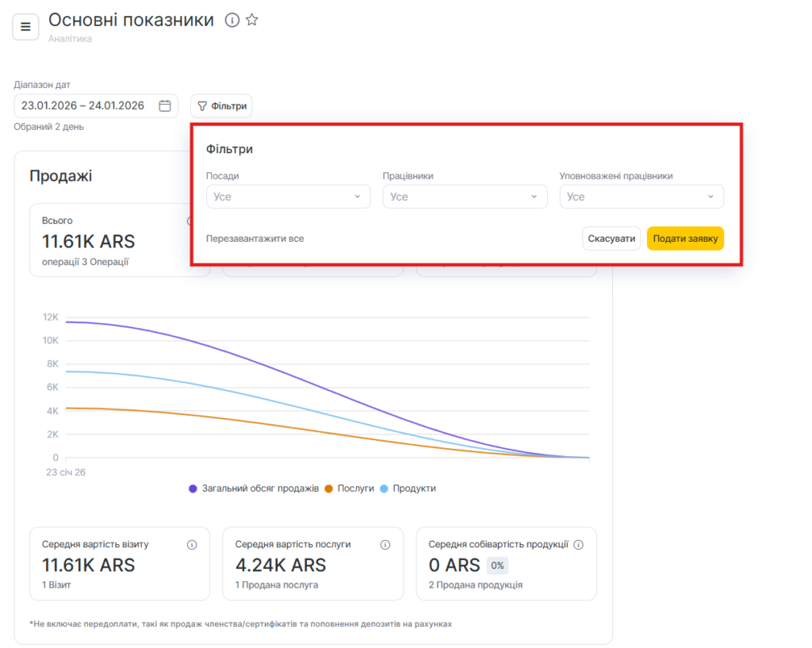Click the info icon beside page title
The image size is (812, 648).
point(232,21)
